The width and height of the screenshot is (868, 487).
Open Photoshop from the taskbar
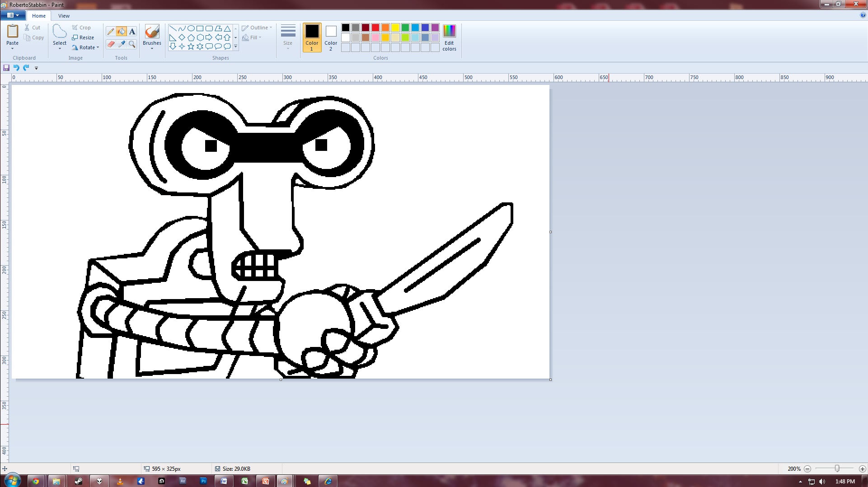[203, 481]
